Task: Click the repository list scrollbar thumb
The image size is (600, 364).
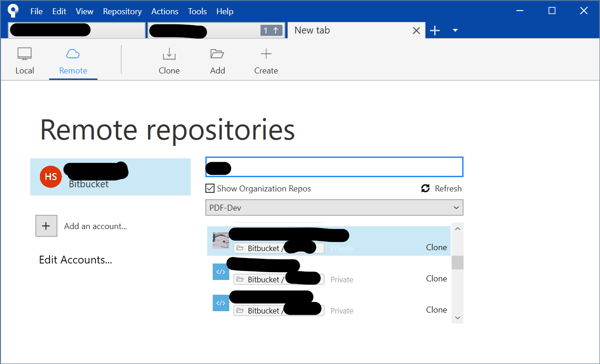Action: [458, 263]
